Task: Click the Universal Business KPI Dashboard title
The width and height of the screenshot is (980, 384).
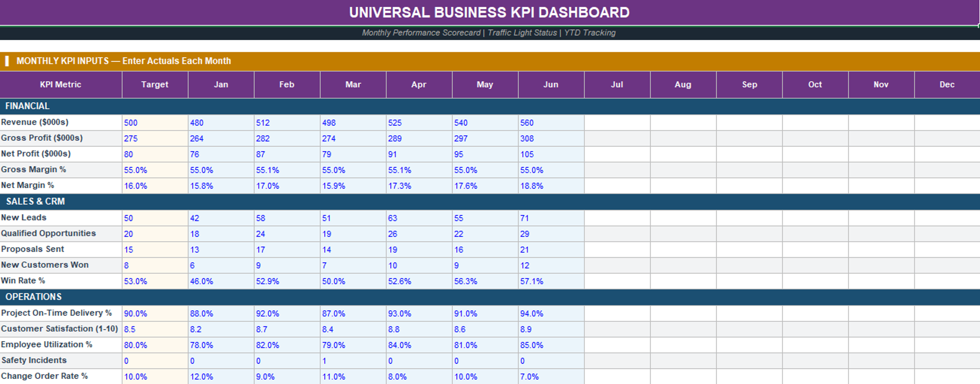Action: point(489,13)
